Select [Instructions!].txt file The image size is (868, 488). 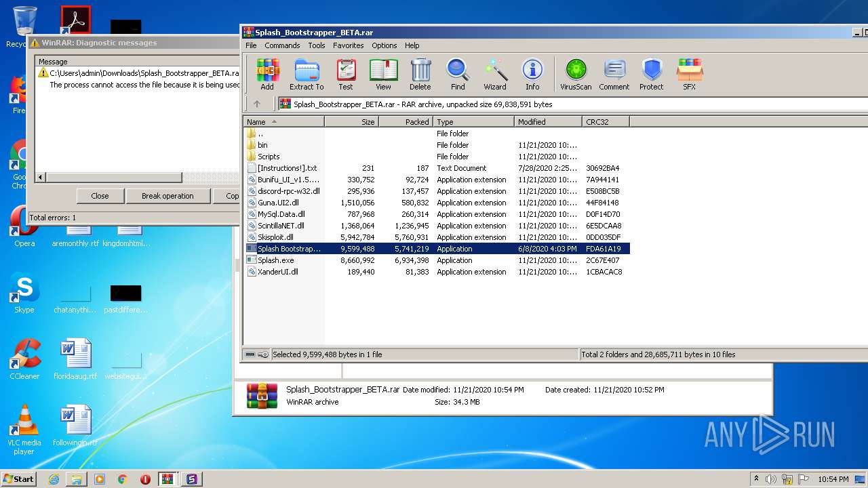click(x=437, y=168)
